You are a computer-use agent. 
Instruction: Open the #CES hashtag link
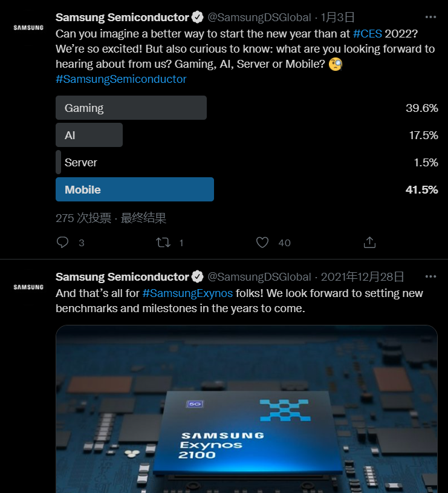click(x=367, y=34)
